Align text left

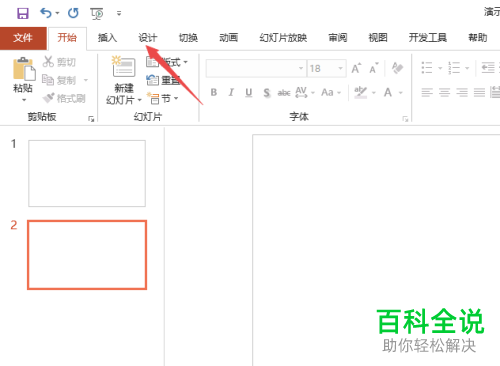coord(427,92)
